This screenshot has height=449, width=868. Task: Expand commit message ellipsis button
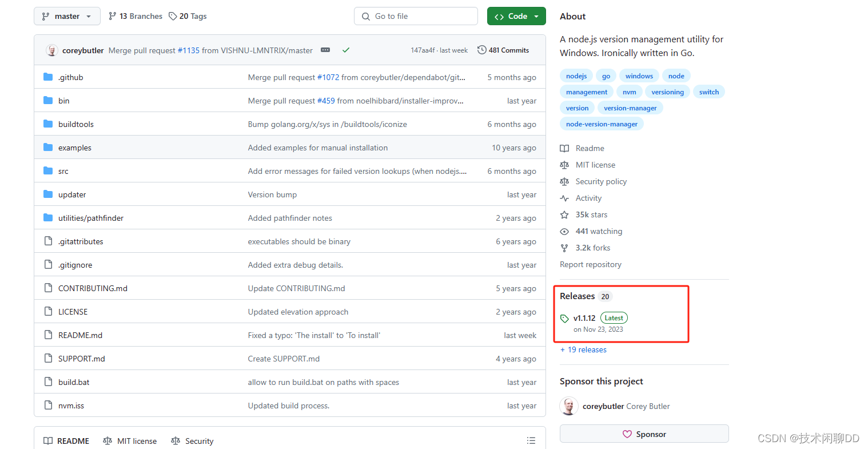click(x=325, y=50)
